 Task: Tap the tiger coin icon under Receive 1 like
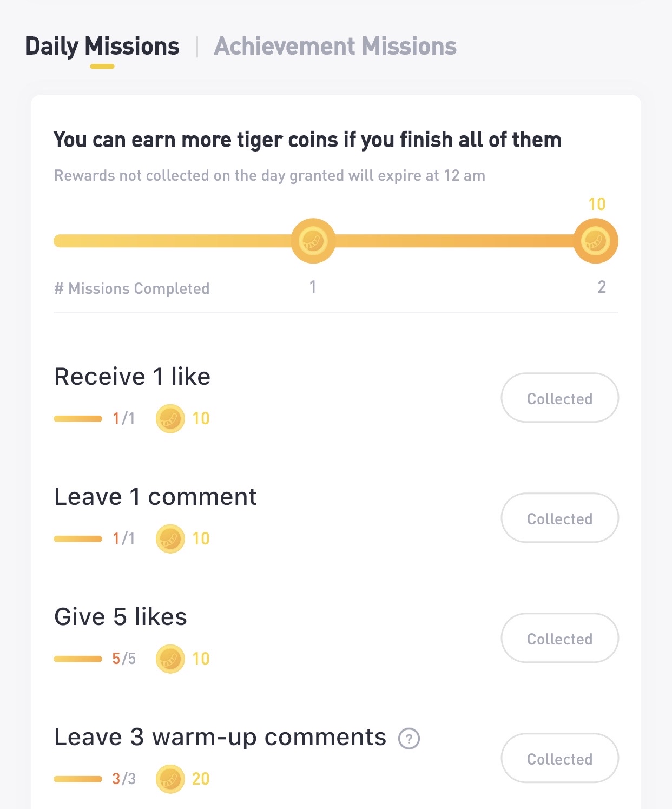[170, 419]
